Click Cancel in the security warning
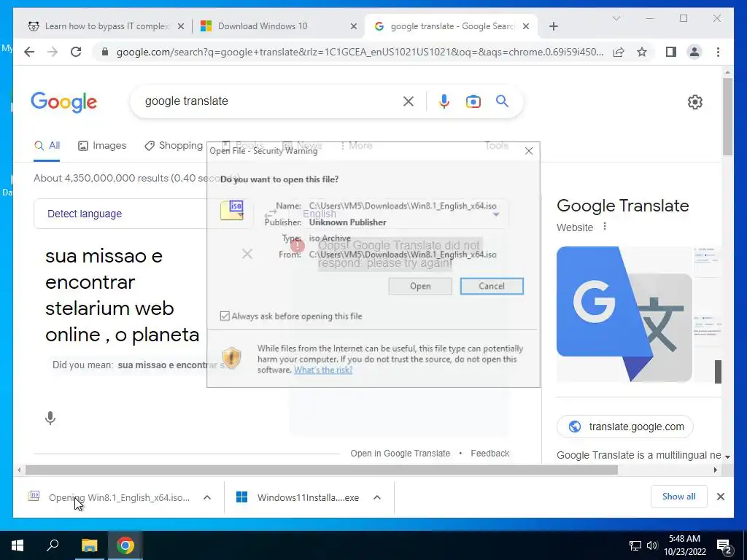Image resolution: width=747 pixels, height=560 pixels. click(x=492, y=286)
